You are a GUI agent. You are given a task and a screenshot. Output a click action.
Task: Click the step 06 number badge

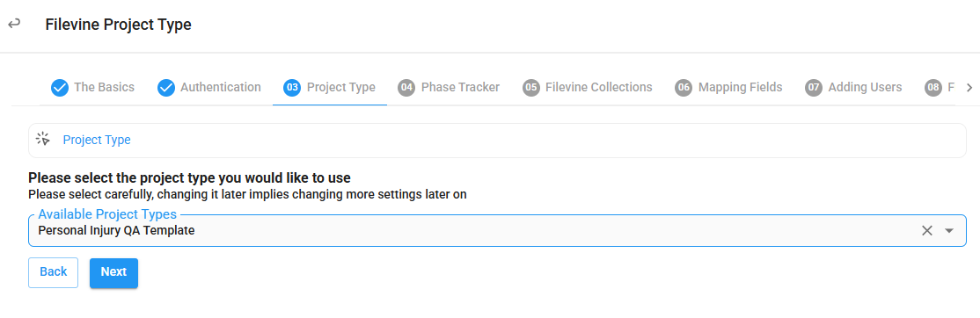click(x=684, y=88)
